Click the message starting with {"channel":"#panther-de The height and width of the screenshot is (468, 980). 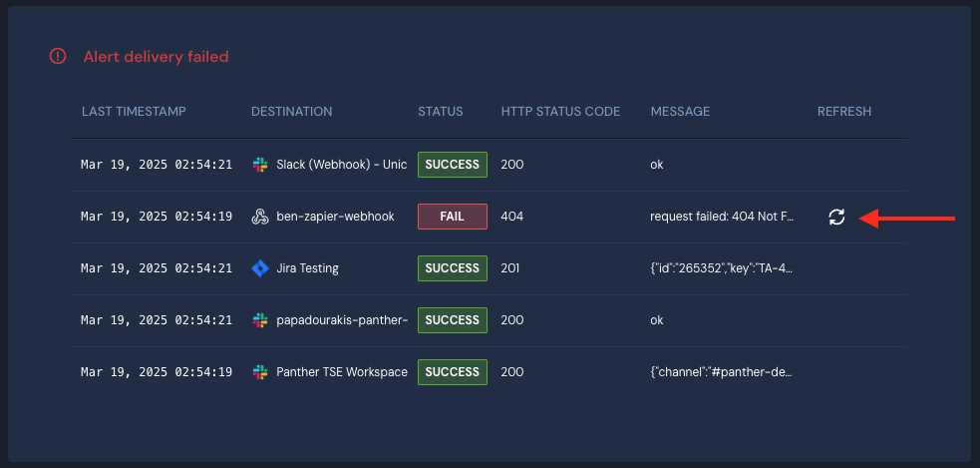point(721,372)
